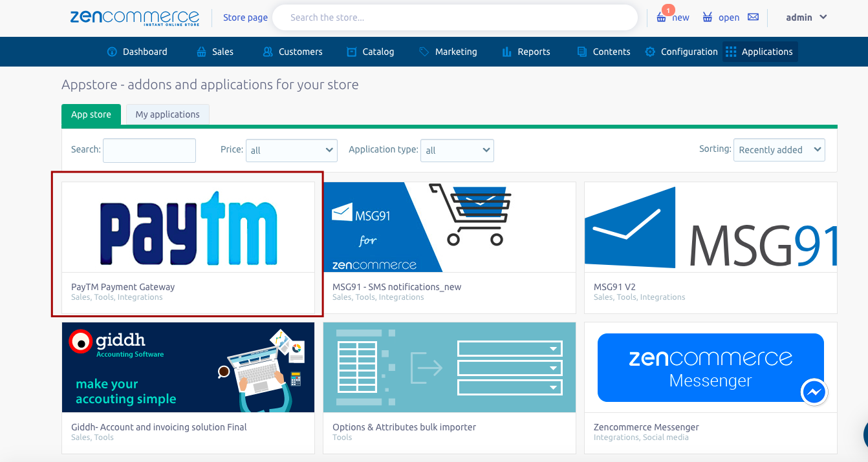Click Options importer category text Tools
Screen dimensions: 868x462
tap(342, 437)
